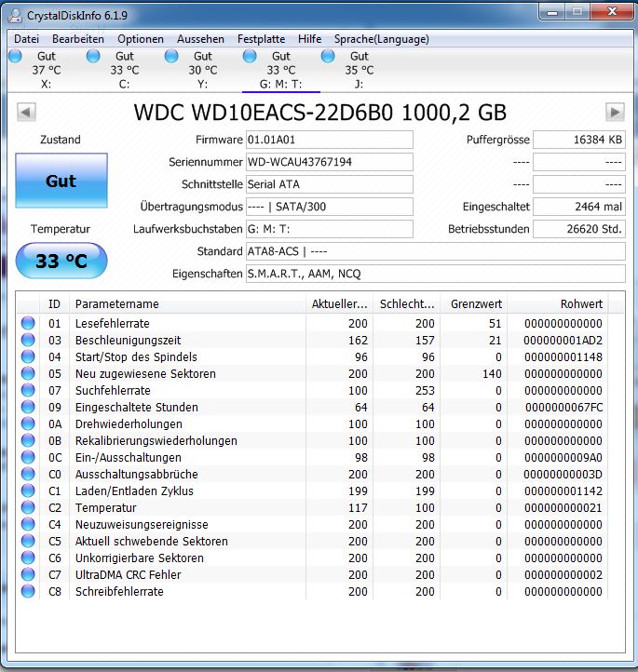Open the Bearbeiten menu
Screen dimensions: 638x672
click(78, 39)
